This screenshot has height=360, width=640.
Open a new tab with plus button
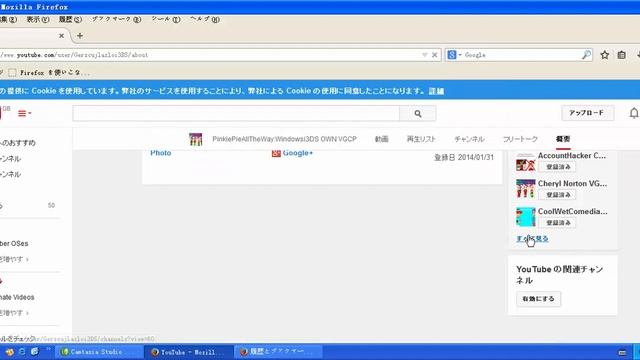[80, 36]
